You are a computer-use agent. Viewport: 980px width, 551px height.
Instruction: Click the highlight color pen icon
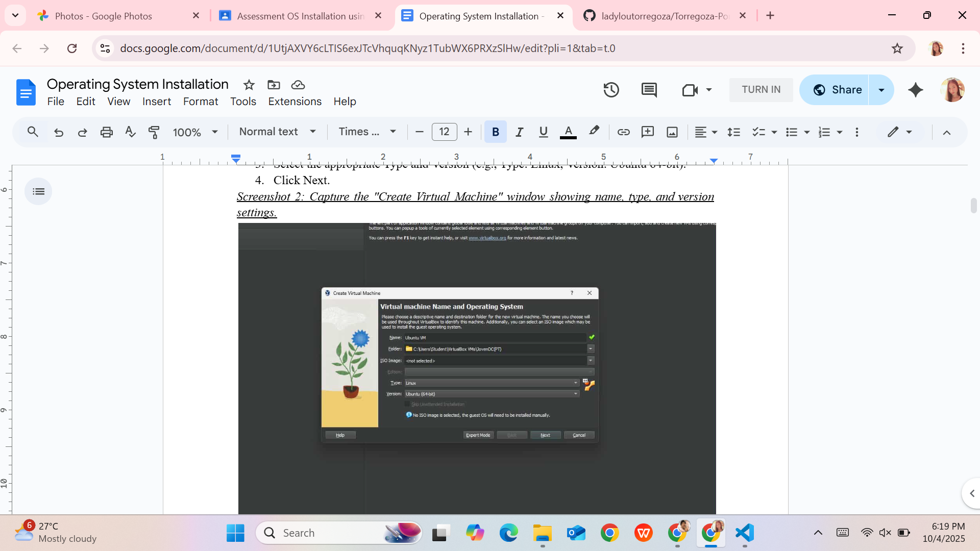point(594,131)
